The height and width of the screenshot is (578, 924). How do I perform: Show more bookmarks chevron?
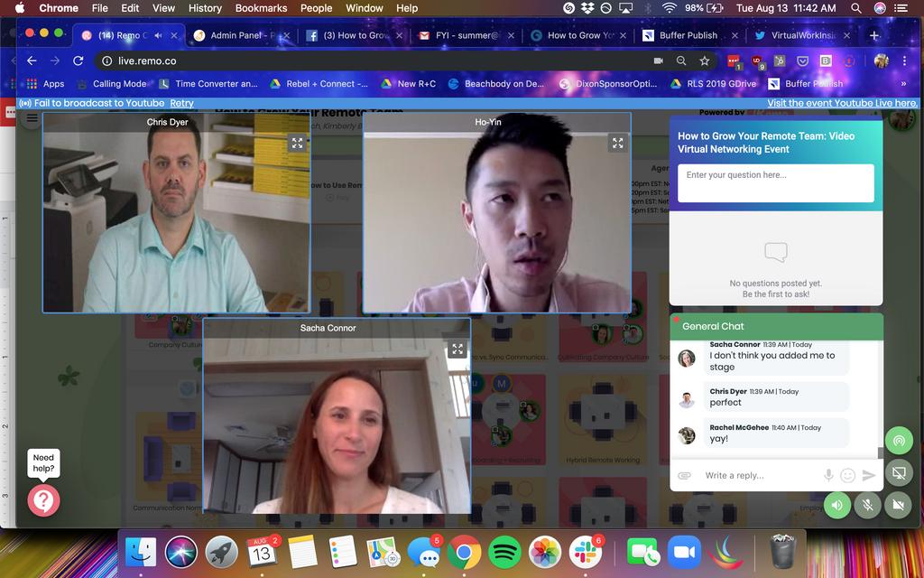click(x=903, y=84)
